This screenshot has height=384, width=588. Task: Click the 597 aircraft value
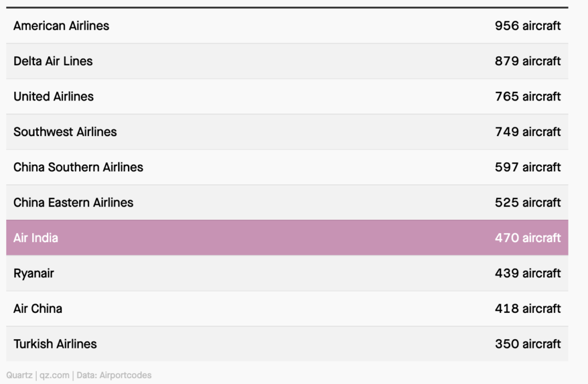click(528, 167)
